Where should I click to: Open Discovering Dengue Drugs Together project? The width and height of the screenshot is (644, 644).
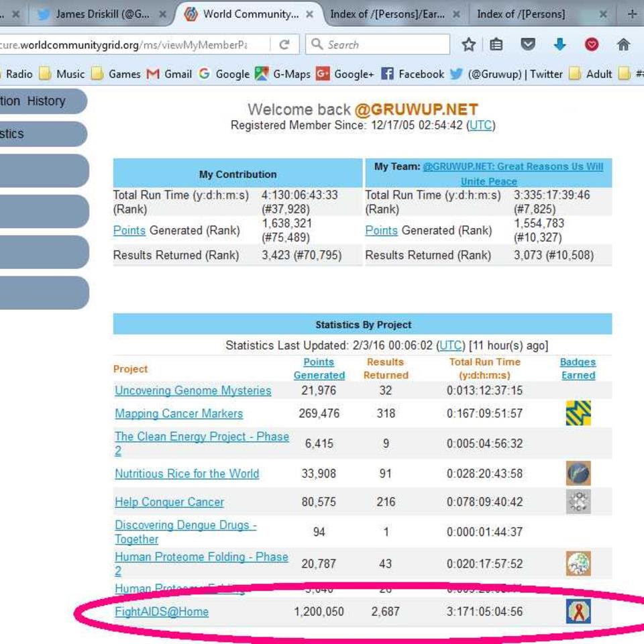click(x=186, y=532)
